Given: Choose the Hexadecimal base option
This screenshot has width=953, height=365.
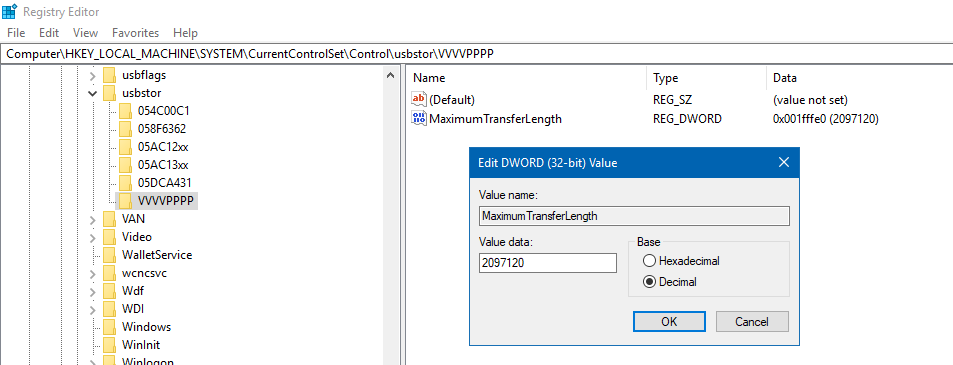Looking at the screenshot, I should pos(681,261).
